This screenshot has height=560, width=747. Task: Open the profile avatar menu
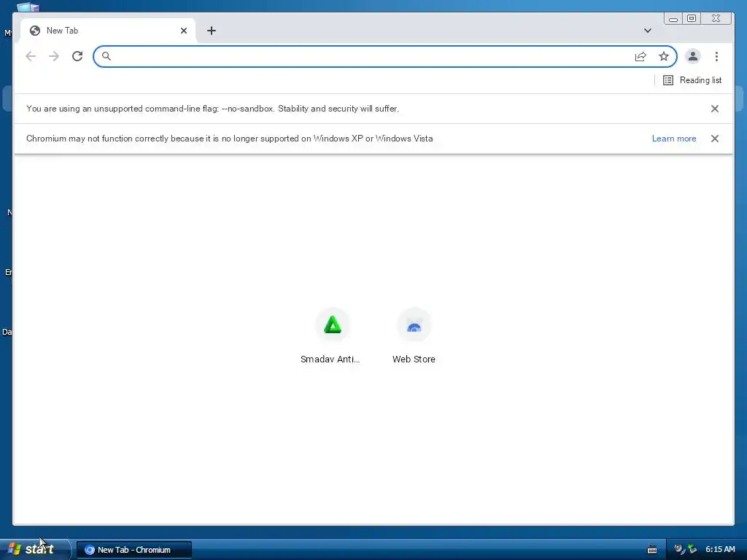693,56
